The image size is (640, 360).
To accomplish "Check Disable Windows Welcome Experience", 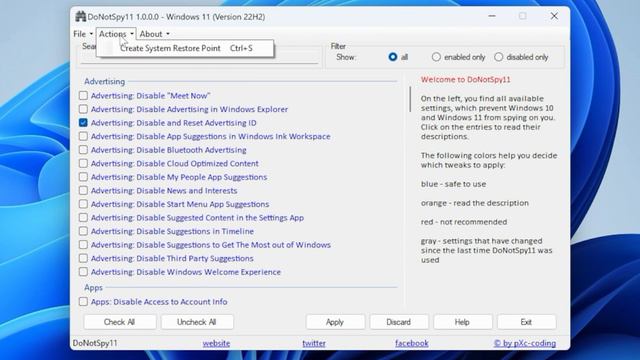I will click(83, 271).
